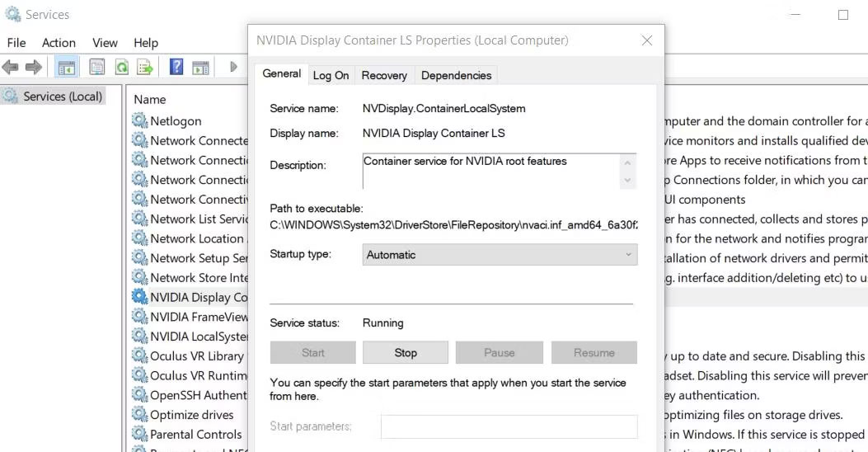Click the greyed Start button
This screenshot has width=868, height=452.
tap(312, 353)
